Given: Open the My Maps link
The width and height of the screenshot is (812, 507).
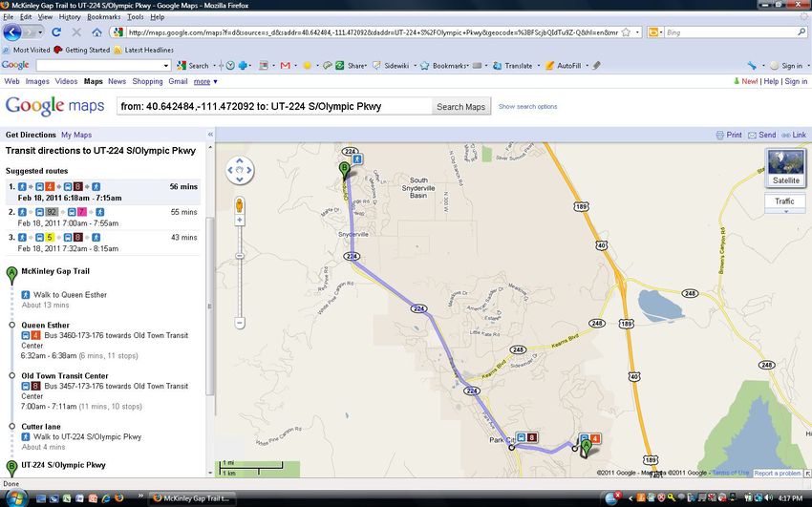Looking at the screenshot, I should (x=76, y=135).
